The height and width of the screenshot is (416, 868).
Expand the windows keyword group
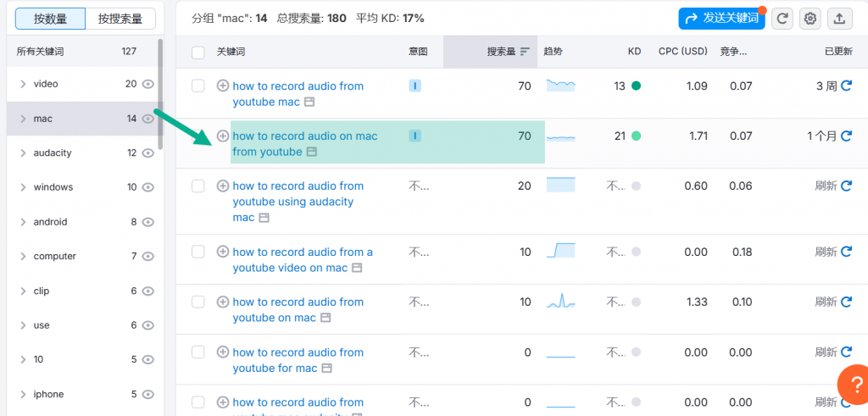(23, 187)
